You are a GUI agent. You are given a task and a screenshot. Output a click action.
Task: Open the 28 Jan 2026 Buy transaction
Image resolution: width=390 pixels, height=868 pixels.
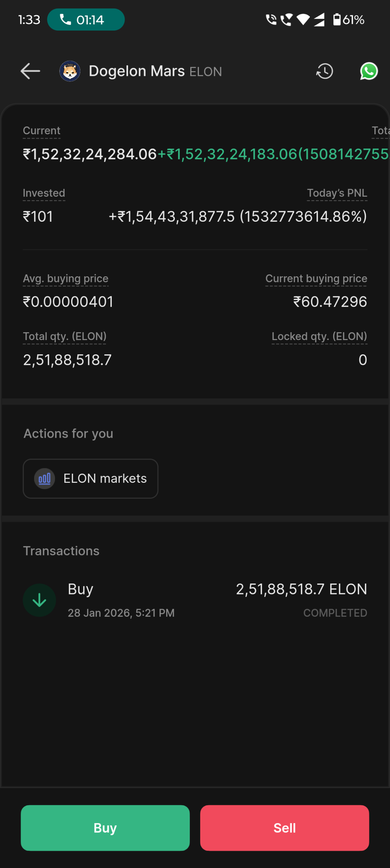point(195,600)
